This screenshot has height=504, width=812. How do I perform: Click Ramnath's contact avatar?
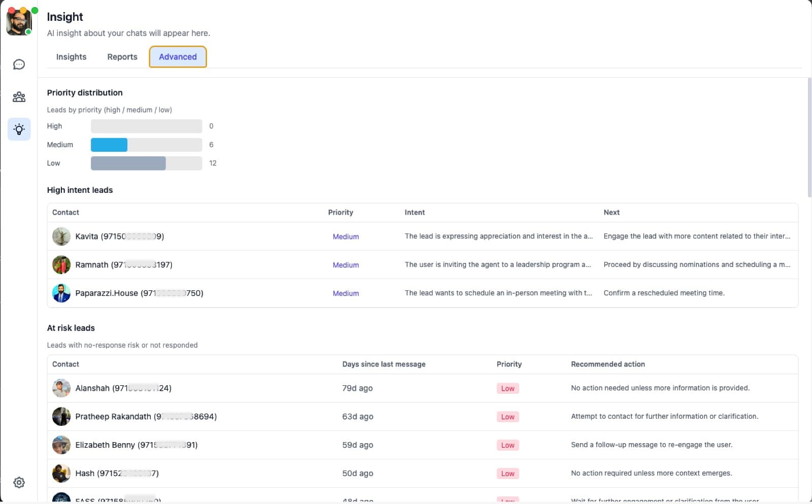(x=61, y=265)
